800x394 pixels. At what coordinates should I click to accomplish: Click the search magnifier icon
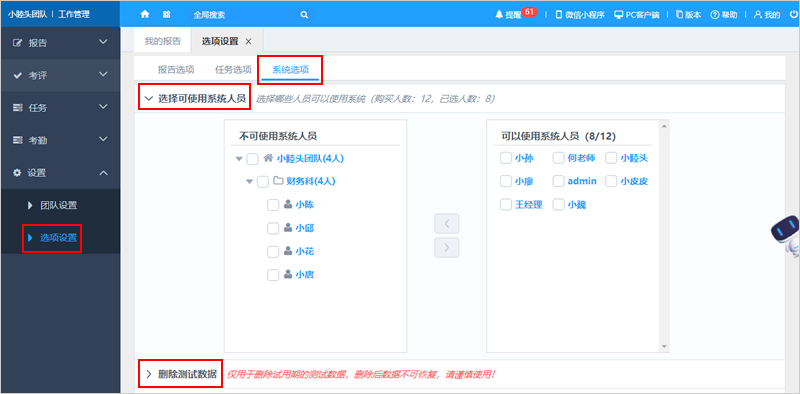click(x=304, y=15)
